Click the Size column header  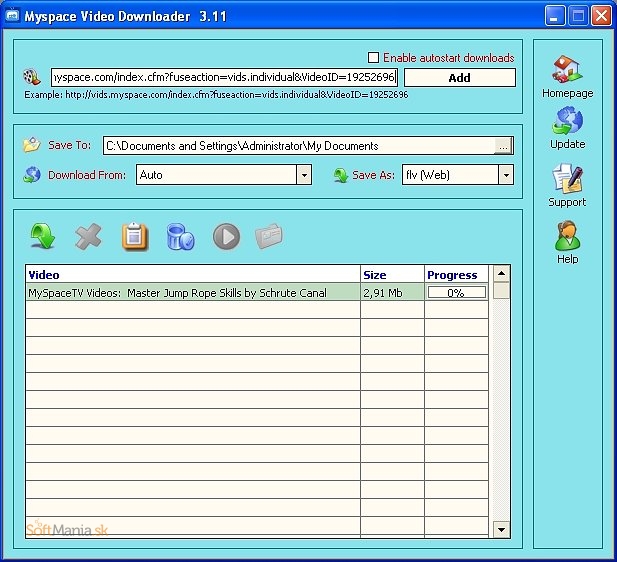coord(392,274)
